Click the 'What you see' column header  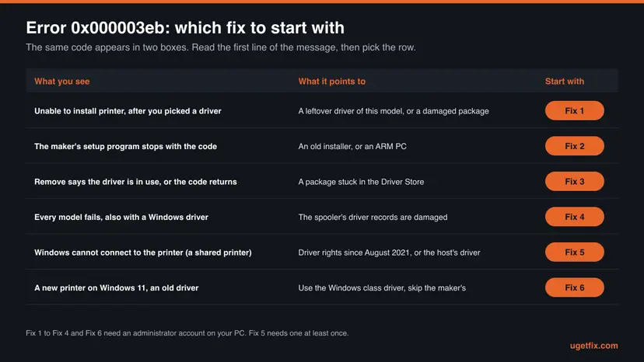62,82
